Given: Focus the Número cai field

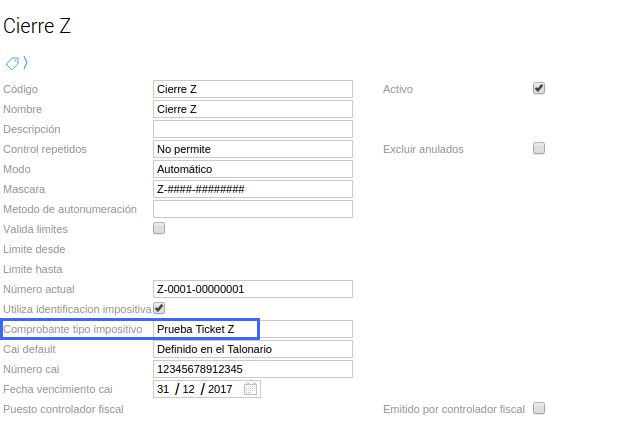Looking at the screenshot, I should (252, 369).
